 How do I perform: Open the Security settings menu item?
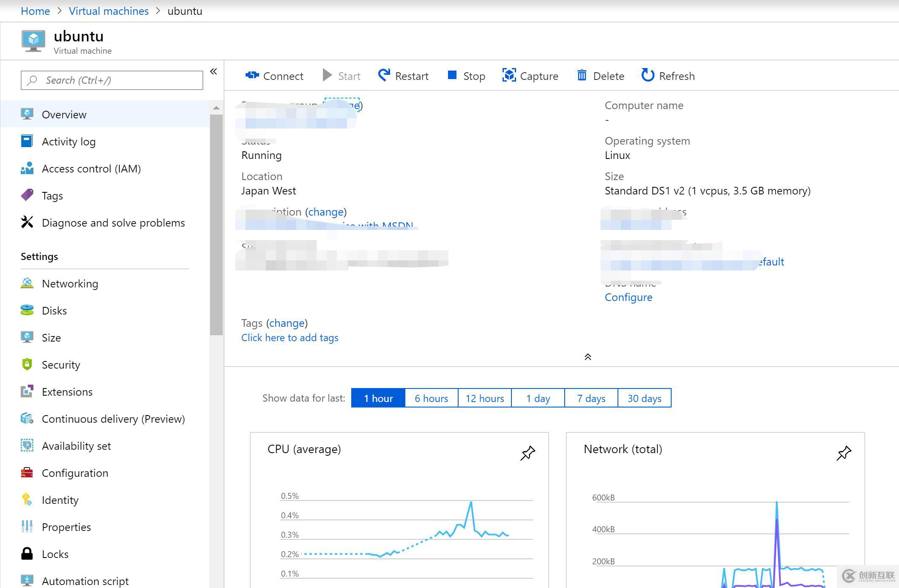[x=61, y=364]
